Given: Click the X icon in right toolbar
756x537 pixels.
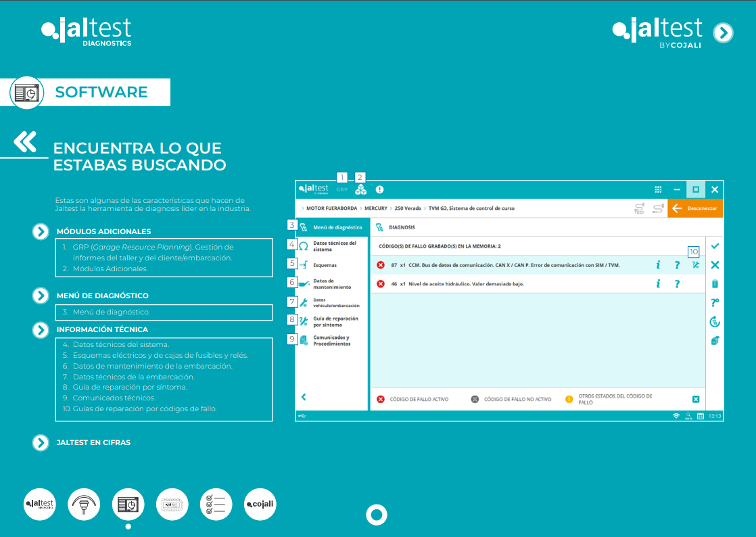Looking at the screenshot, I should point(715,265).
